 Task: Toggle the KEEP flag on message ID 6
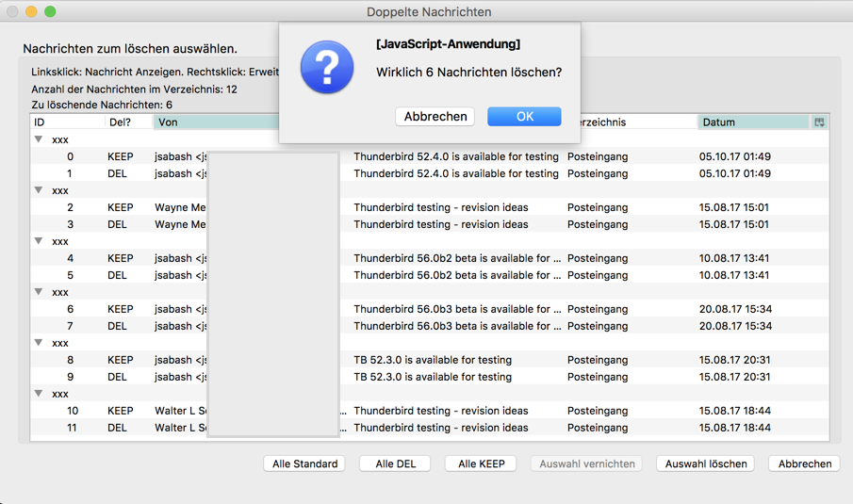pos(121,309)
